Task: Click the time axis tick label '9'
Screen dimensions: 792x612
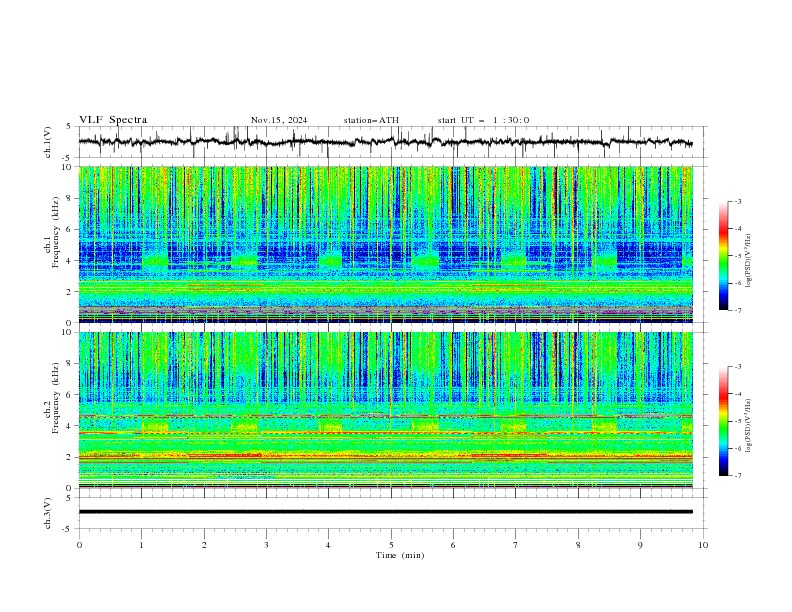Action: (640, 545)
